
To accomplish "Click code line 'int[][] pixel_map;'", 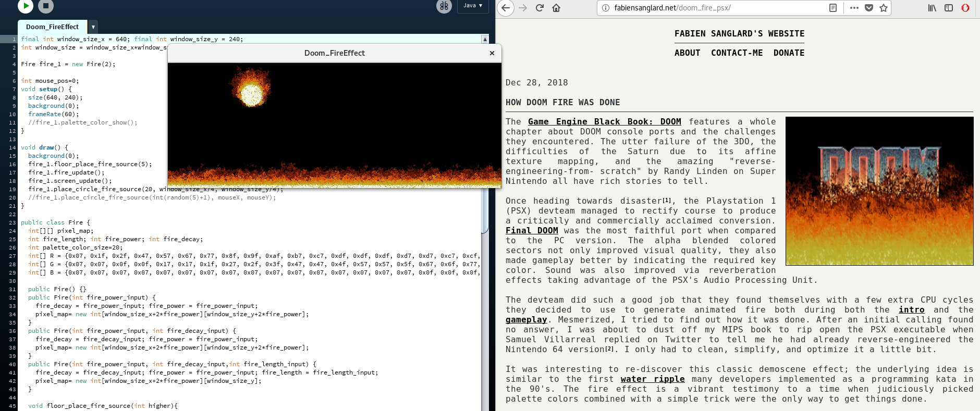I will click(61, 231).
